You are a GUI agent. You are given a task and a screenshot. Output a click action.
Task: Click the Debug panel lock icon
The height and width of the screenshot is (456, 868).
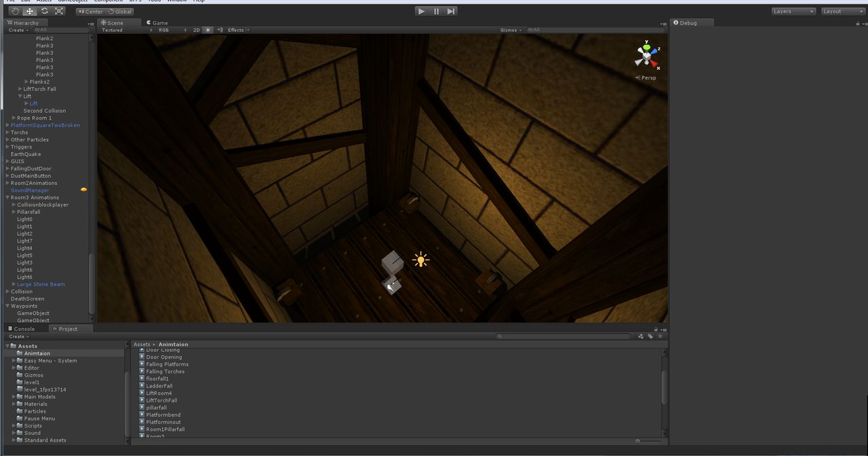(857, 23)
